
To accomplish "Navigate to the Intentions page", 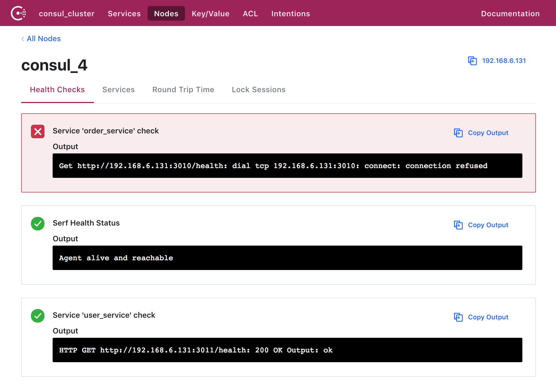I will (x=290, y=13).
